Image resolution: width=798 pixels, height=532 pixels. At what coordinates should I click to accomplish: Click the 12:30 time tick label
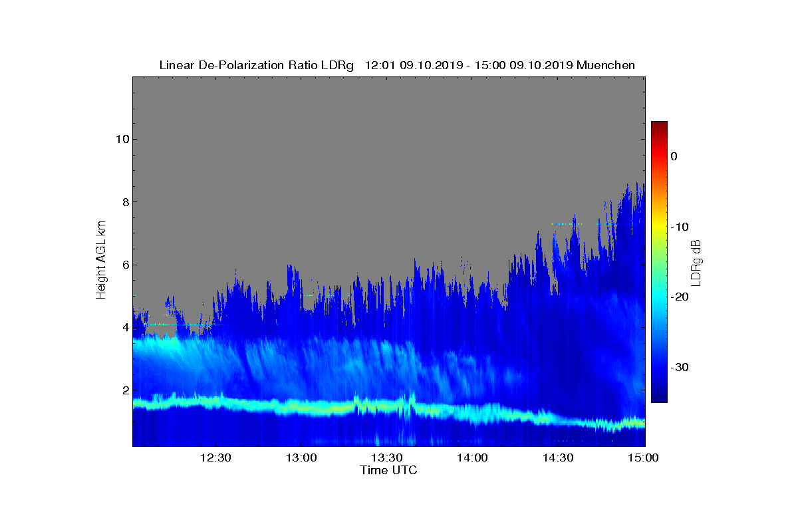coord(215,458)
